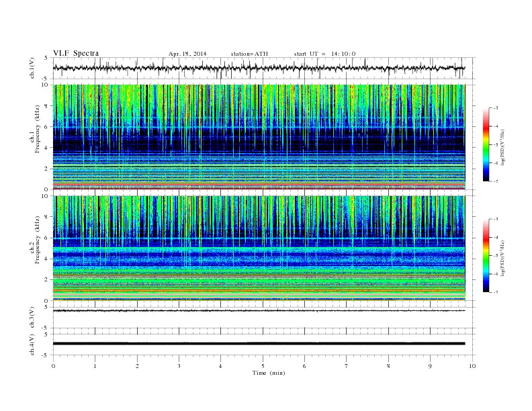Image resolution: width=532 pixels, height=411 pixels.
Task: Click the 'start UT = 14:10:0' header text
Action: (324, 54)
